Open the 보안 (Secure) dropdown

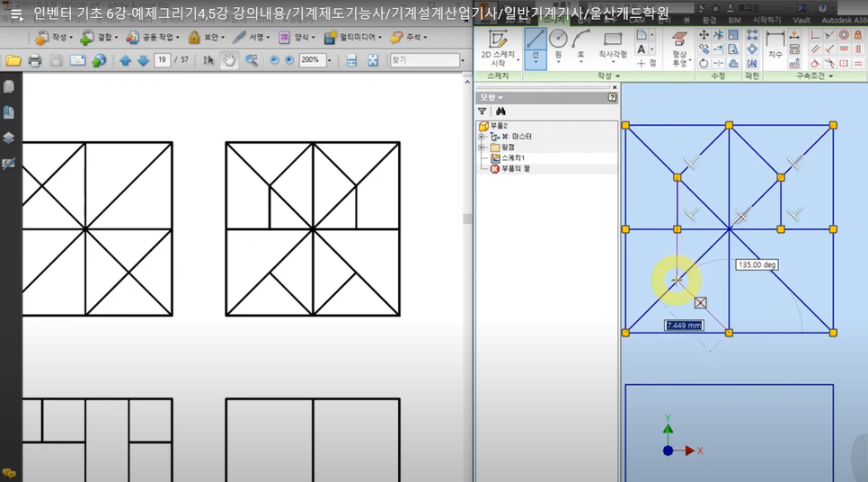click(206, 37)
